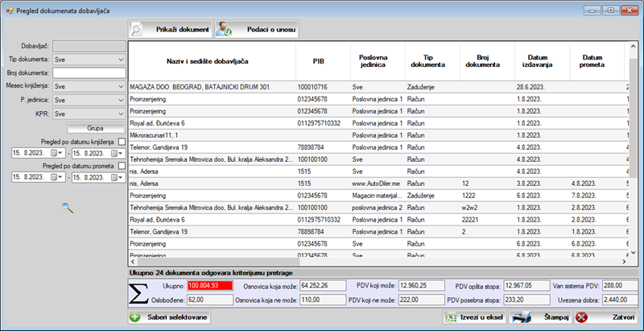Click the red Ukupno total field
This screenshot has width=644, height=331.
point(209,285)
